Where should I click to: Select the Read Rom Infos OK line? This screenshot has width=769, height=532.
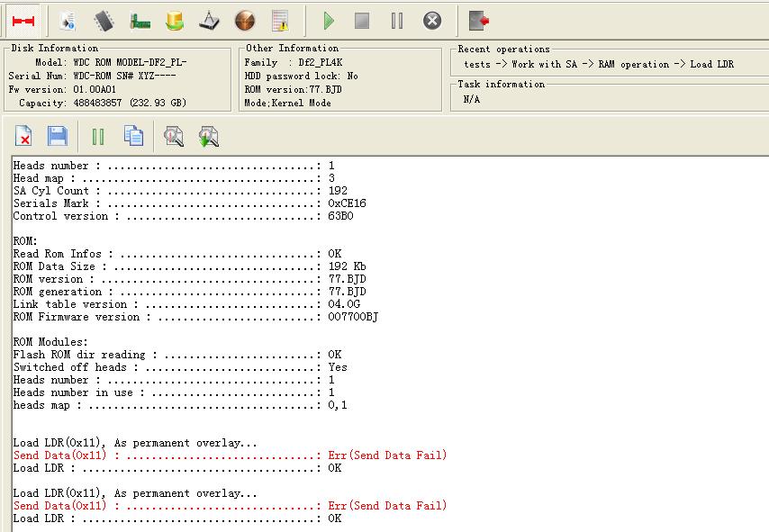177,254
